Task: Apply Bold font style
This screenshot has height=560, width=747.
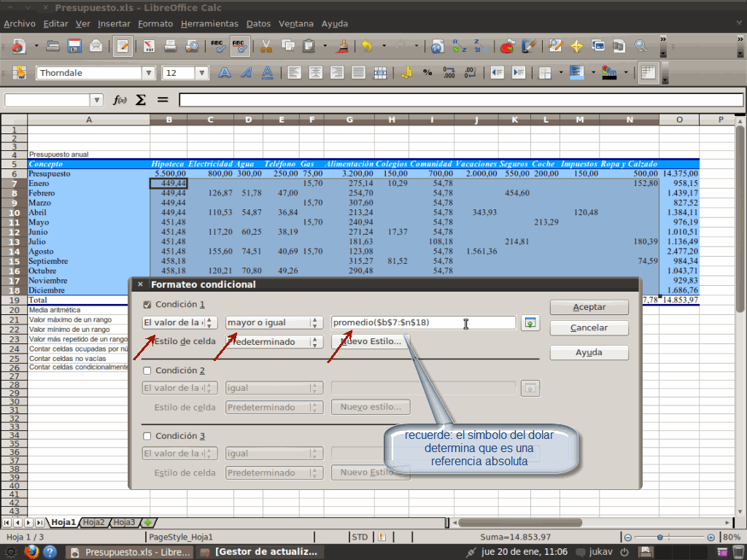Action: point(225,73)
